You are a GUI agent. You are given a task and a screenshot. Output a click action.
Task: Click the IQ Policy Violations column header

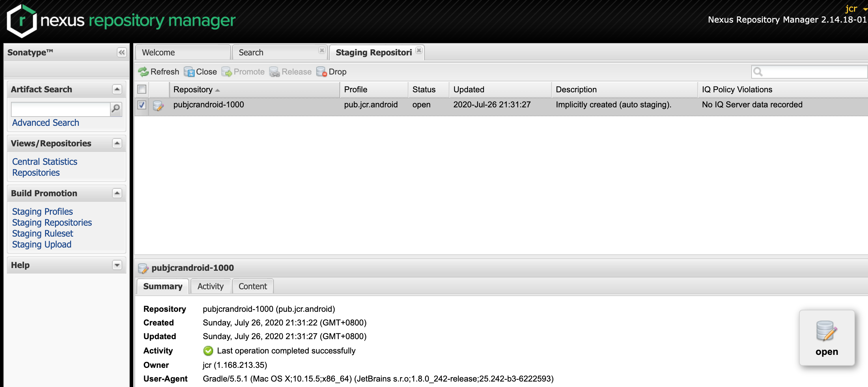(783, 90)
